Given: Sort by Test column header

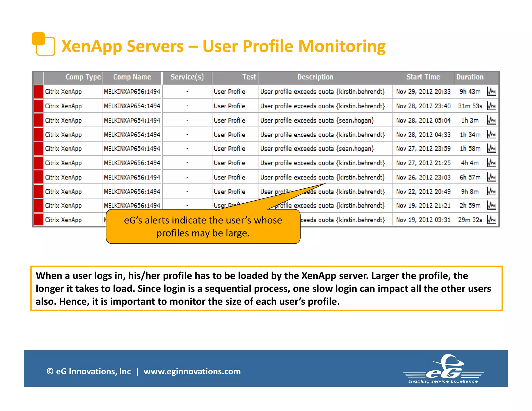Looking at the screenshot, I should 249,77.
